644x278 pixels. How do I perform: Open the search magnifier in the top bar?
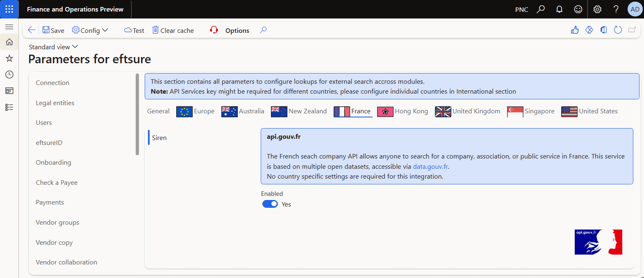click(541, 9)
